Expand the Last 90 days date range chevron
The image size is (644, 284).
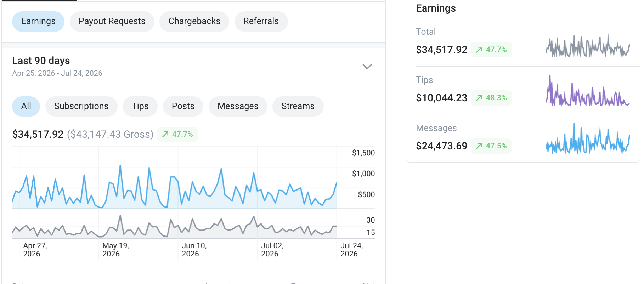367,67
